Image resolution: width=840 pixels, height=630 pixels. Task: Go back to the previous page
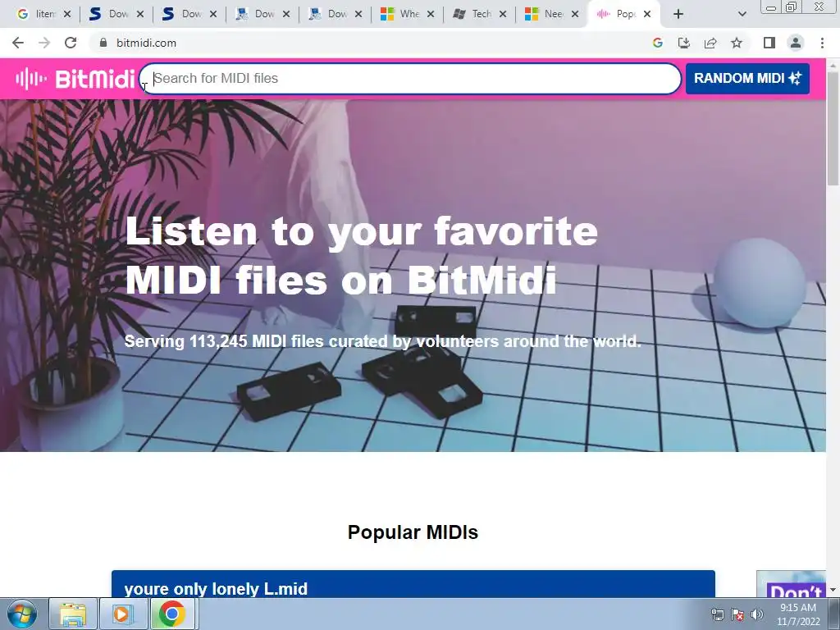[18, 43]
